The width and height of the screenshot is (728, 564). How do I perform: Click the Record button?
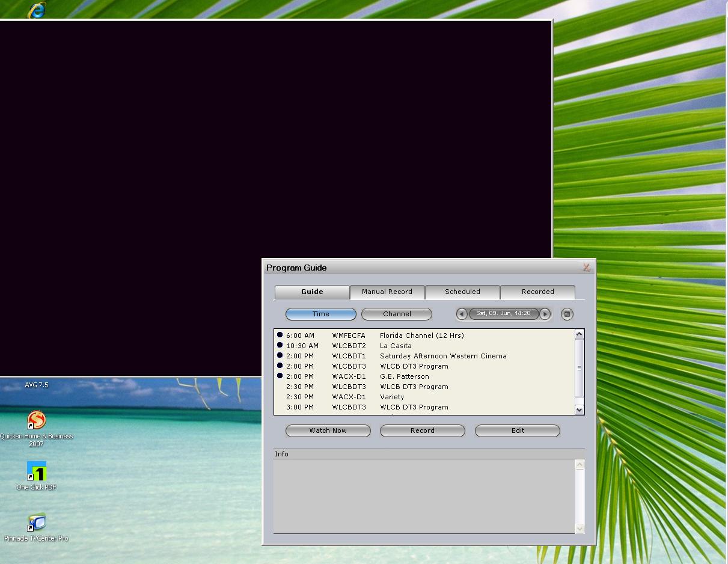[x=422, y=431]
